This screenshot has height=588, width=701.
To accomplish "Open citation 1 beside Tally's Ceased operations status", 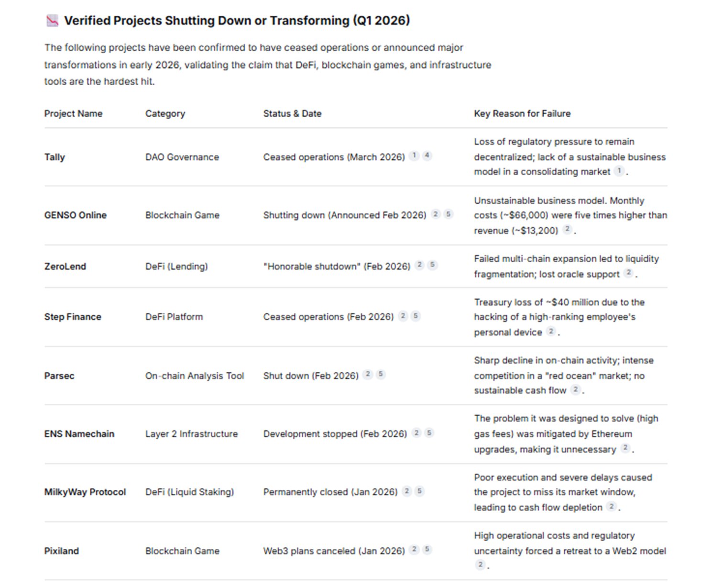I will (415, 155).
